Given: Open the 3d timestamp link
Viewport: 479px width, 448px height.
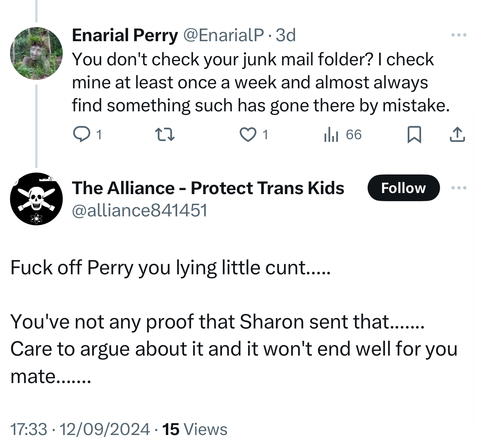Looking at the screenshot, I should tap(286, 35).
